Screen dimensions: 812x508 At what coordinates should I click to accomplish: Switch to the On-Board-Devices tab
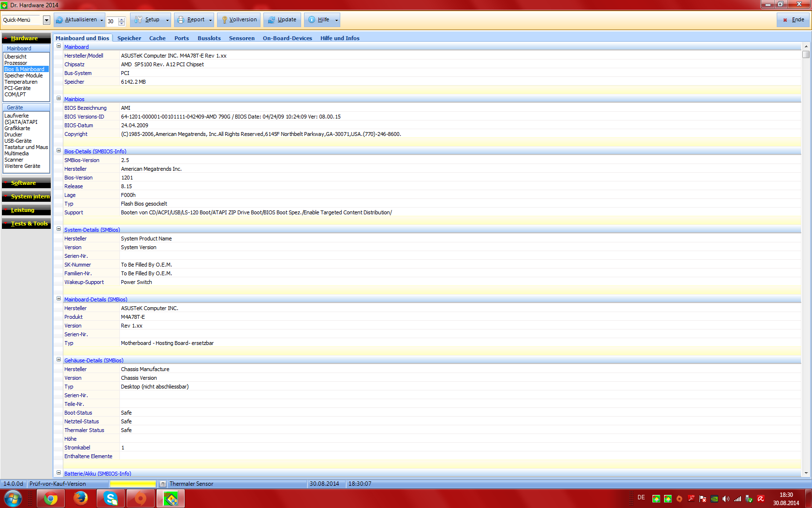pos(288,38)
